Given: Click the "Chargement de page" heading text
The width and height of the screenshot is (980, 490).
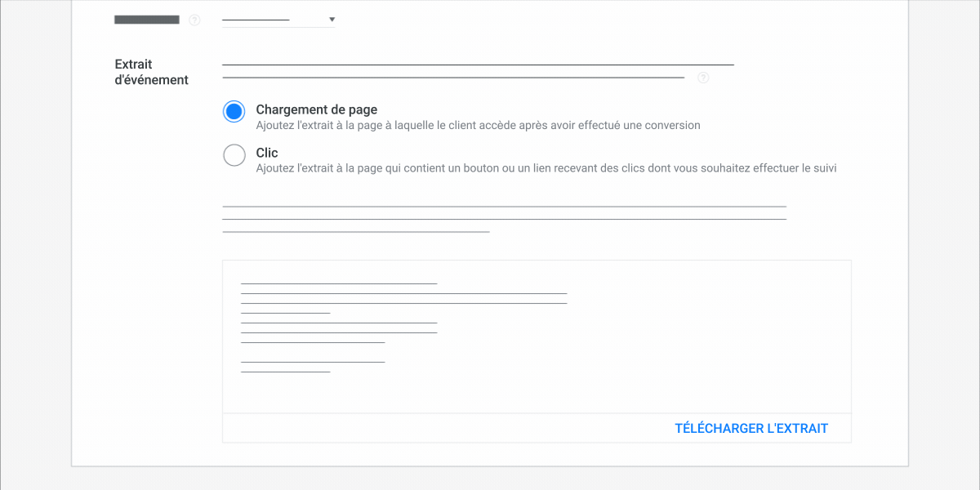Looking at the screenshot, I should pyautogui.click(x=317, y=109).
